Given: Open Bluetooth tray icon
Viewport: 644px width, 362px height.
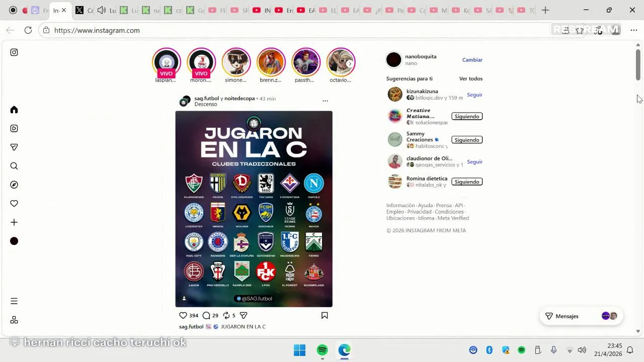Looking at the screenshot, I should [489, 350].
